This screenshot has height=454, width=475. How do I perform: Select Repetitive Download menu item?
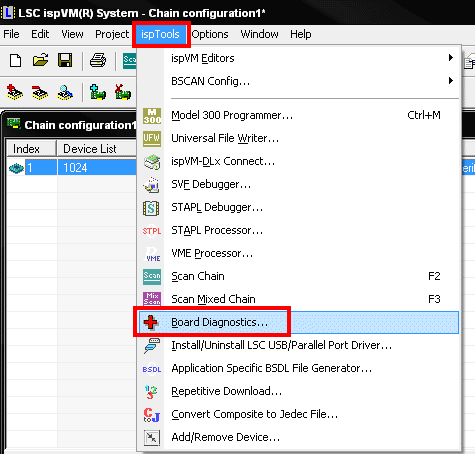(299, 391)
